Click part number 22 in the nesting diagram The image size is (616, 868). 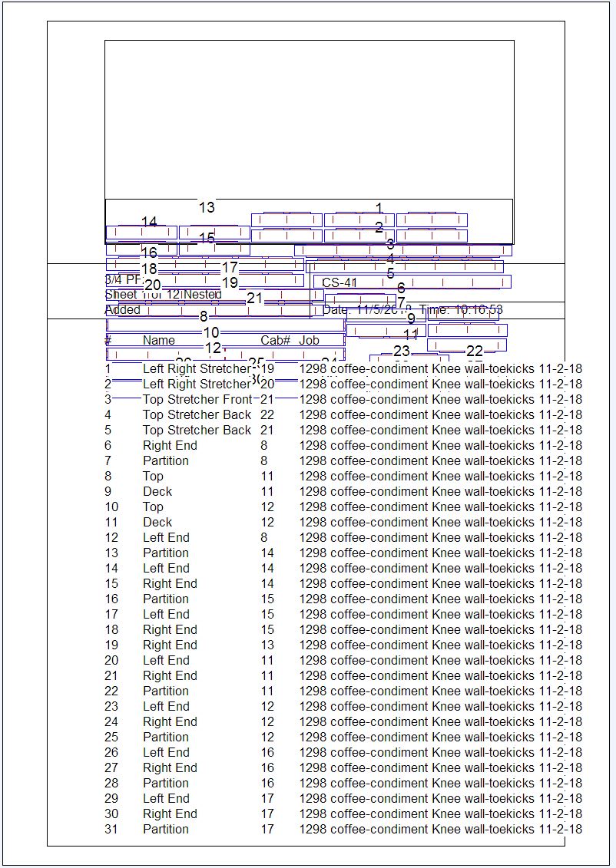tap(475, 351)
